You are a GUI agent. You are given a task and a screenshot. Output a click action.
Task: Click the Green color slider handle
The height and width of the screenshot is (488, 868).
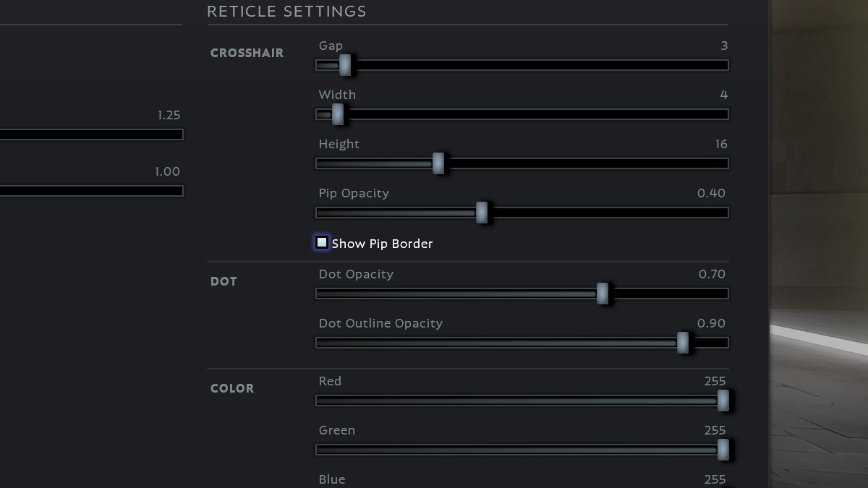click(x=725, y=449)
